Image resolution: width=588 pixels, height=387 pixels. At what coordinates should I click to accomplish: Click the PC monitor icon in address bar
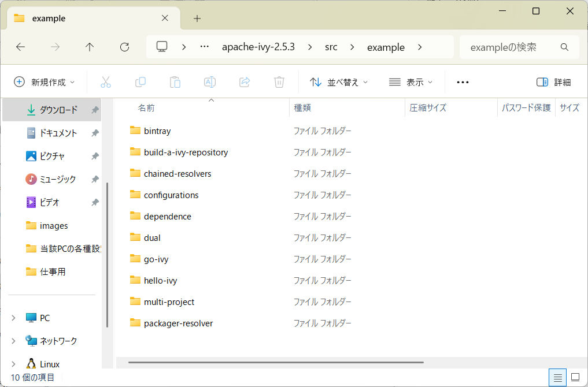pos(162,46)
